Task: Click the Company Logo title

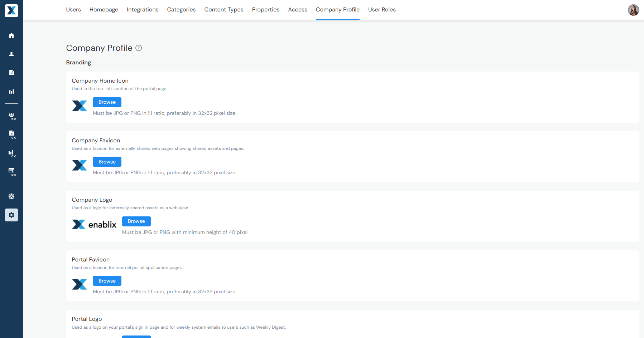Action: [x=92, y=200]
